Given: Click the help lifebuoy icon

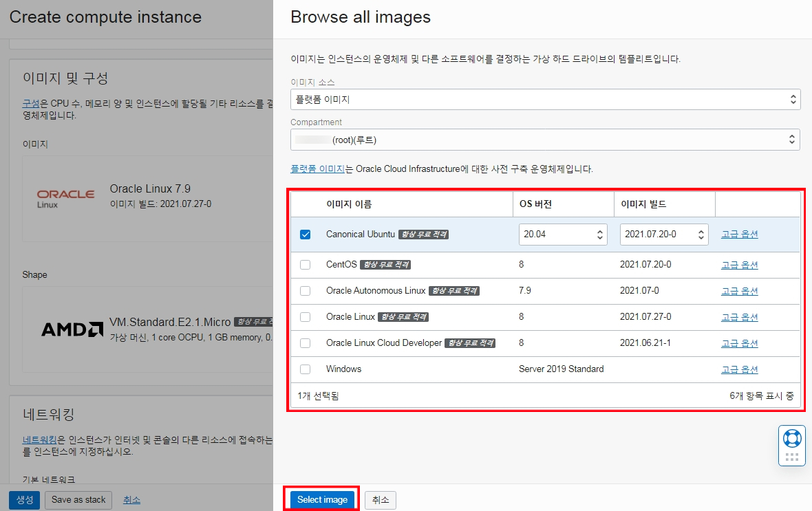Looking at the screenshot, I should pos(792,439).
